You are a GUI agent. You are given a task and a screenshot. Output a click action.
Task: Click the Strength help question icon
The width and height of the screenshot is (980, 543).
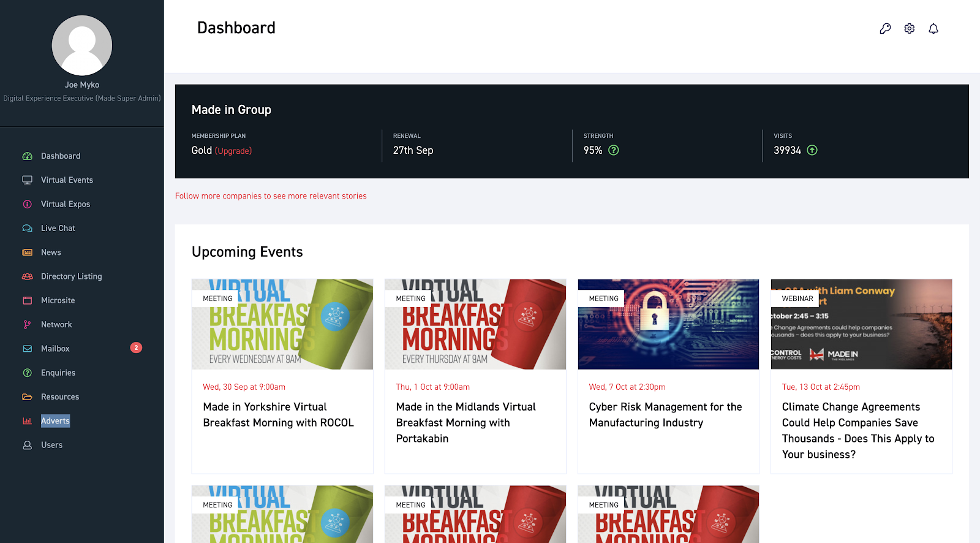[614, 150]
